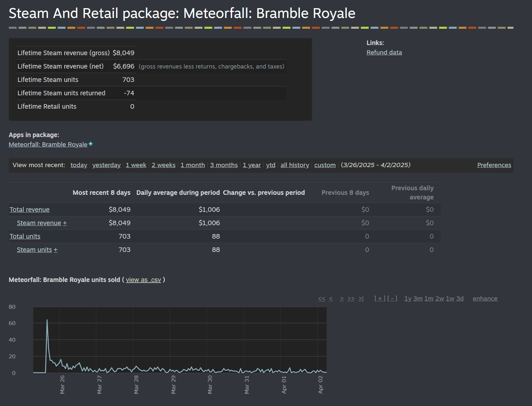The image size is (532, 406).
Task: Select the 3 months range
Action: coord(224,165)
